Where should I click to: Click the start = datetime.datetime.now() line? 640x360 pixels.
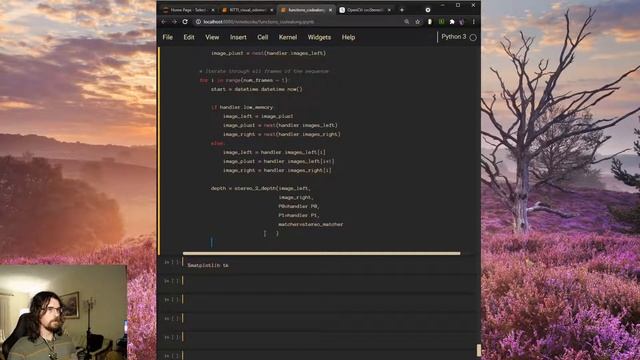coord(256,89)
